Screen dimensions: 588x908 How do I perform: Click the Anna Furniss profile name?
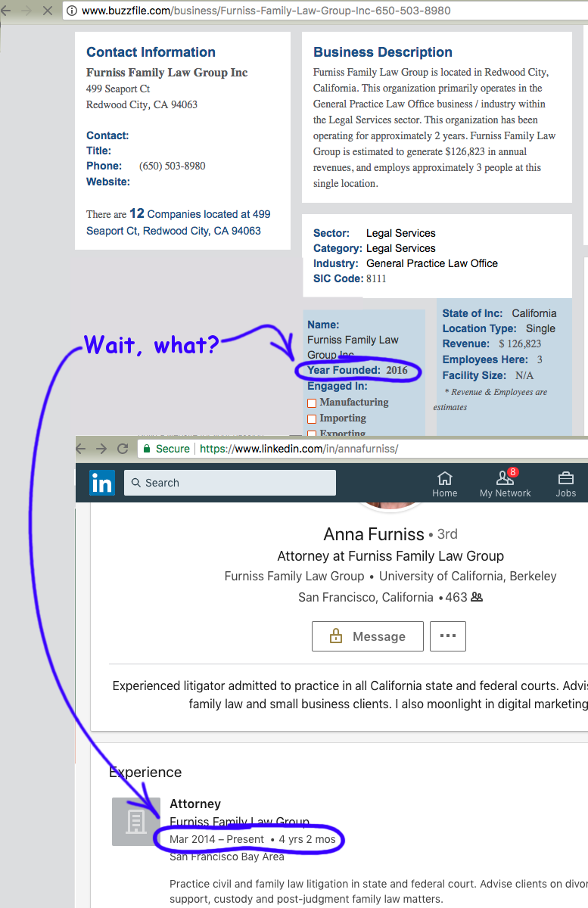374,534
